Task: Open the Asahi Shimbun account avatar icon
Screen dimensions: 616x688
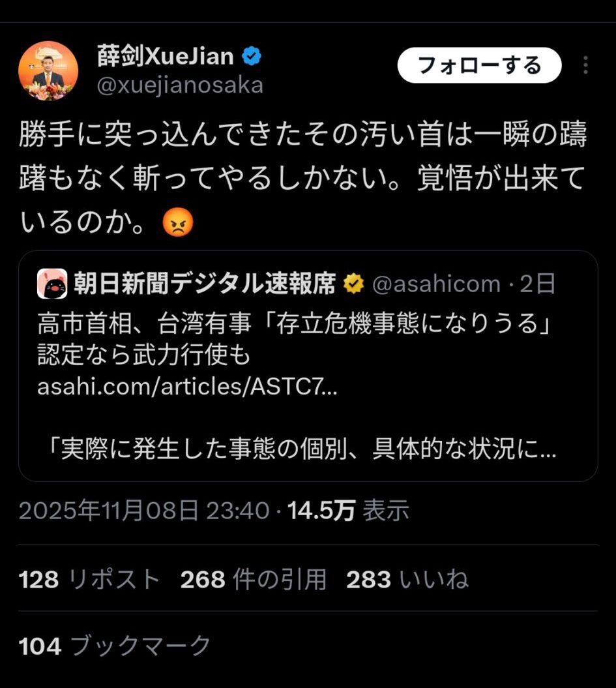Action: tap(52, 284)
